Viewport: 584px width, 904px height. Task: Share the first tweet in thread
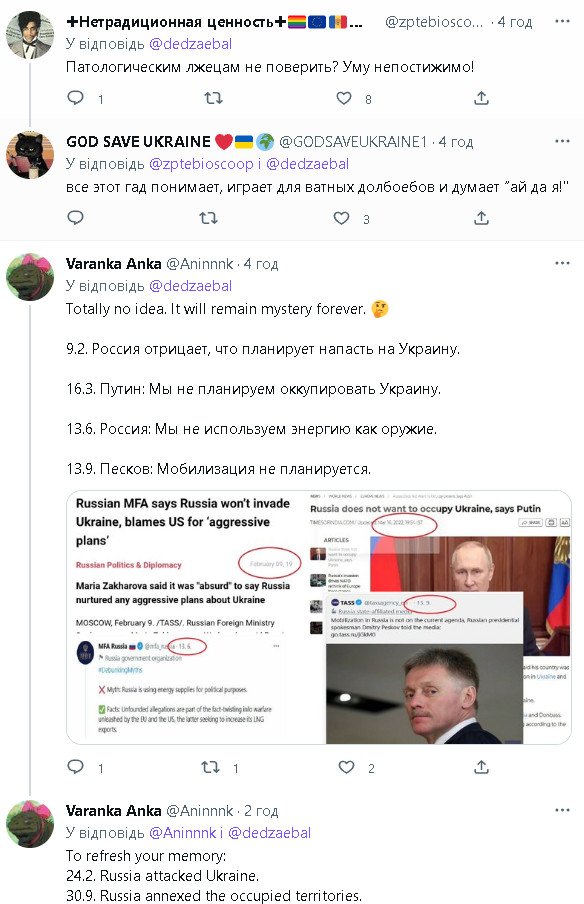481,98
